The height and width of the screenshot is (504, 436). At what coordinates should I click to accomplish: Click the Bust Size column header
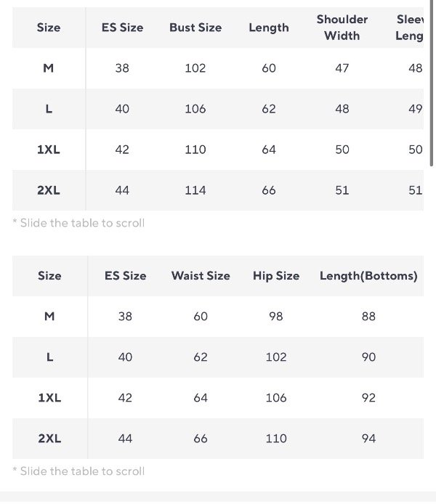pos(195,28)
